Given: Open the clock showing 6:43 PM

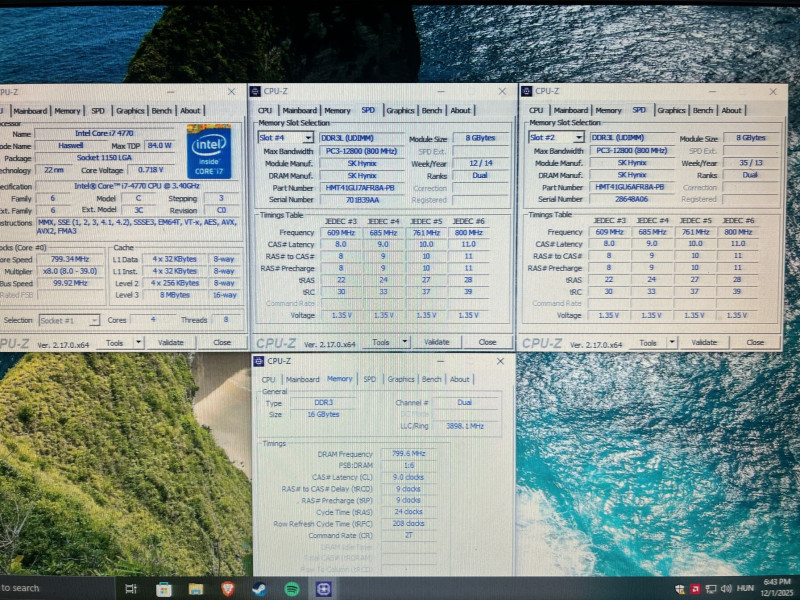Looking at the screenshot, I should [x=777, y=588].
